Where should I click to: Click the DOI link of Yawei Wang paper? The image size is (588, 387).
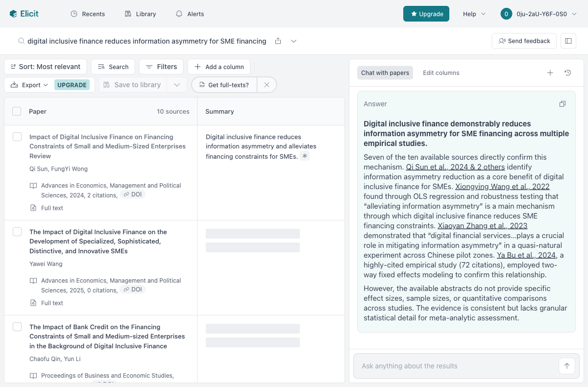[133, 290]
